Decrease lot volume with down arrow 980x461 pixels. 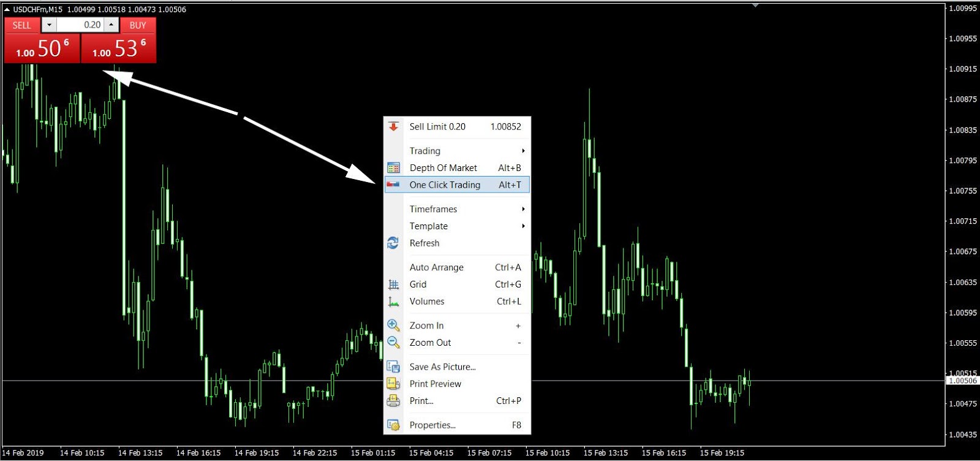[x=49, y=25]
